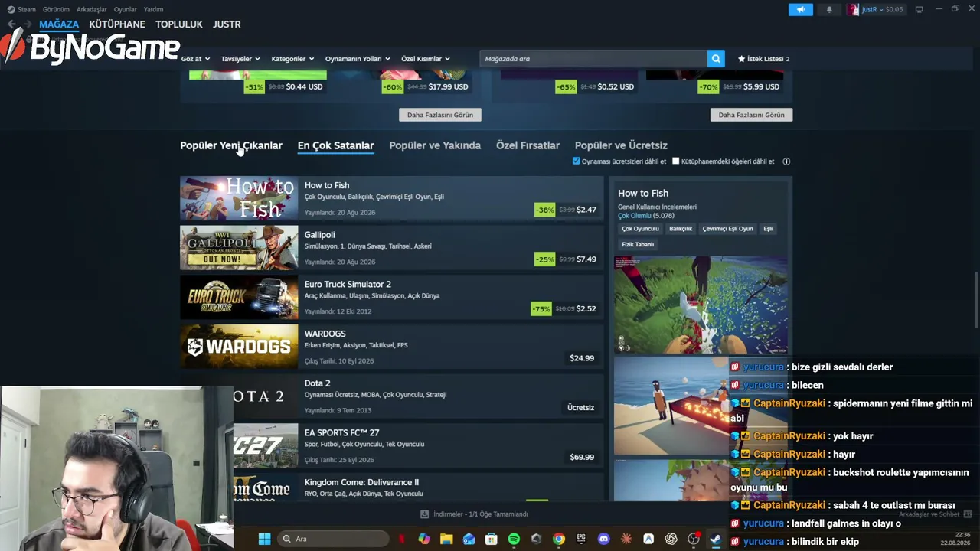Click the white-triangle app icon on the taskbar
The image size is (980, 551).
(648, 539)
